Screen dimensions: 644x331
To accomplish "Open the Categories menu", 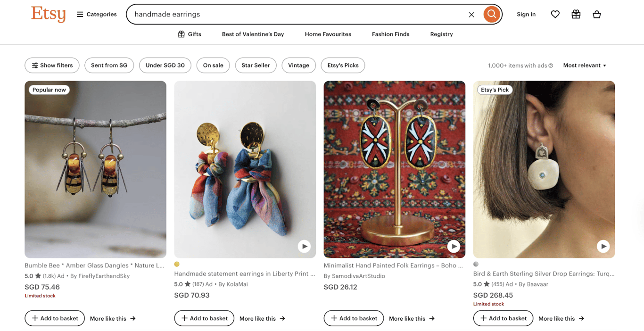I will (97, 15).
